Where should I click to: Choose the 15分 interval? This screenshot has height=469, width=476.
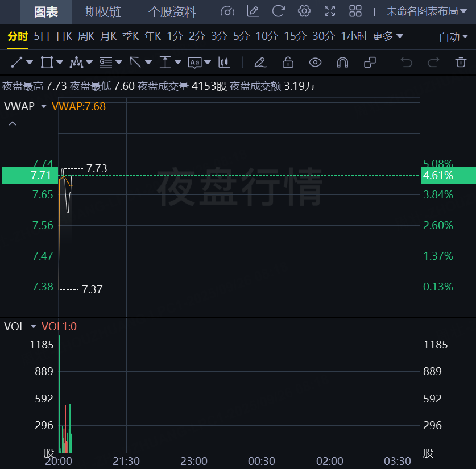coord(295,36)
